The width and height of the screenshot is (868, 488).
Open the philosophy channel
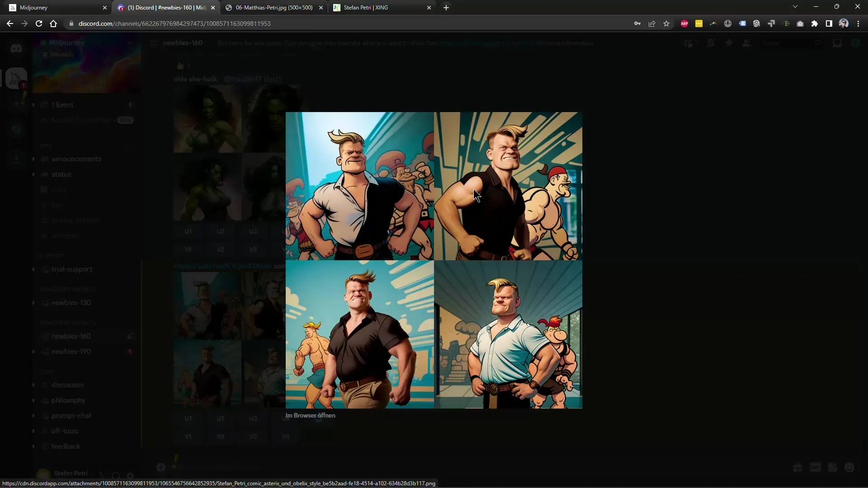click(x=86, y=400)
